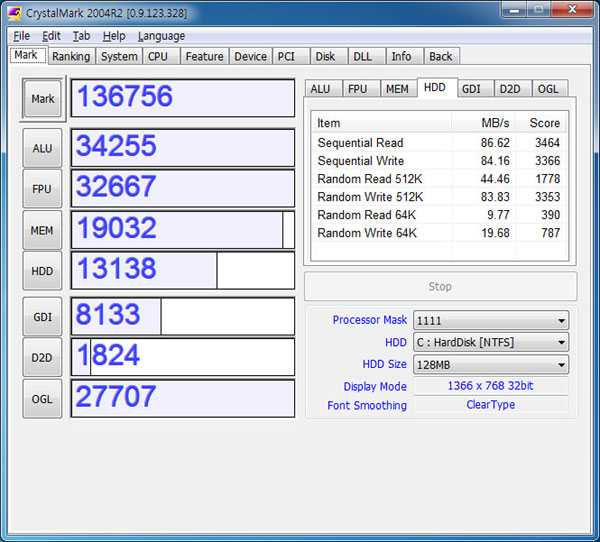Switch to the CPU tab
Image resolution: width=600 pixels, height=542 pixels.
click(161, 56)
